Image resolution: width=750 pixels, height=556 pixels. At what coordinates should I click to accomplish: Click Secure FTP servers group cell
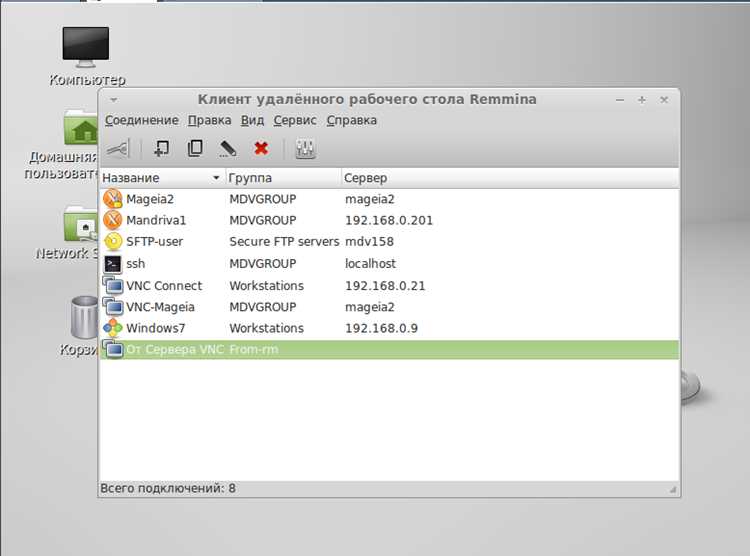point(284,242)
